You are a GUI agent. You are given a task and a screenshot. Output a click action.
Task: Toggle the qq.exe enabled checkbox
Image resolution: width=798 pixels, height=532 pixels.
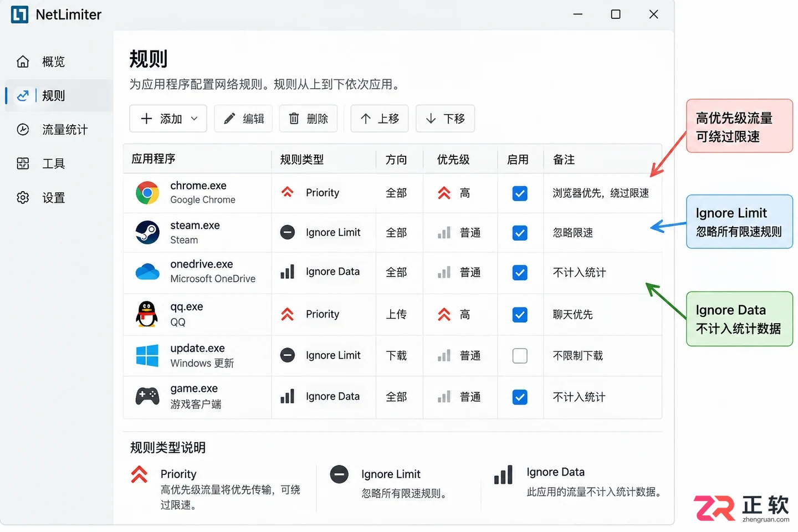point(520,315)
